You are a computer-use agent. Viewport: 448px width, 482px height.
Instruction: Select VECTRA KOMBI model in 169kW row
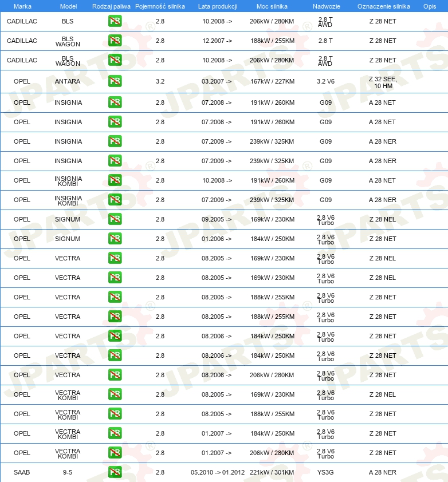(68, 395)
